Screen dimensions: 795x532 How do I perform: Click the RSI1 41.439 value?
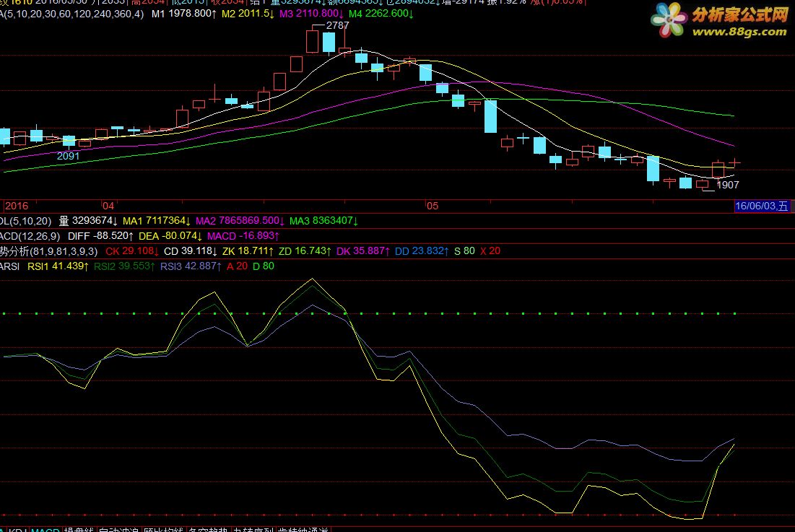[x=58, y=266]
